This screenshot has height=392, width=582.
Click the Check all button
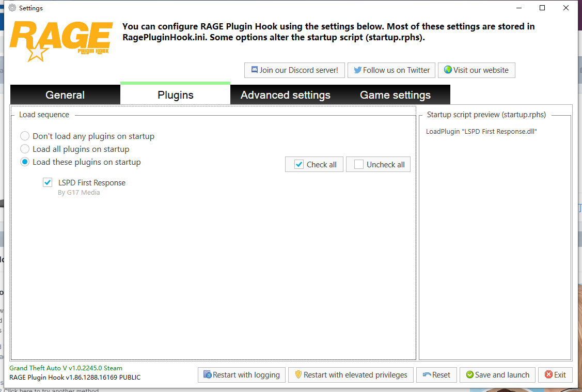click(314, 164)
